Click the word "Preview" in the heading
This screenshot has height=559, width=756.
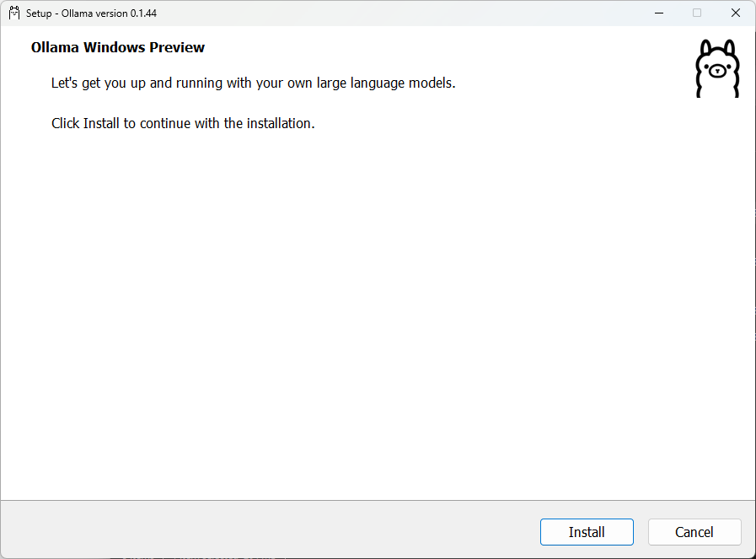click(x=177, y=48)
